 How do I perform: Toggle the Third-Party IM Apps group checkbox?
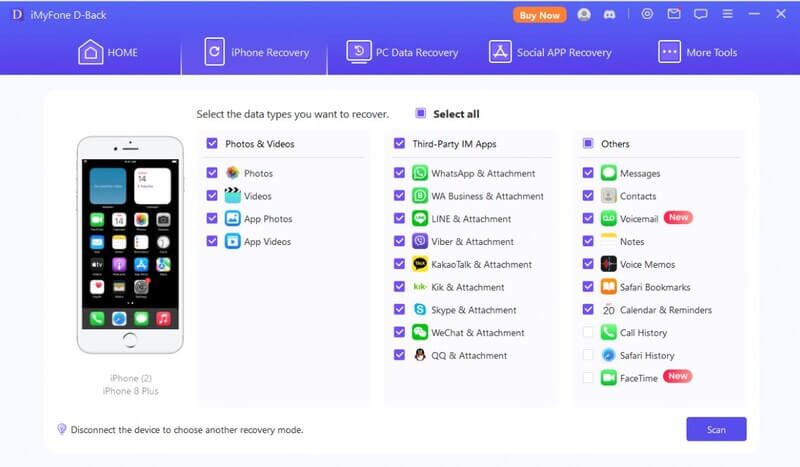tap(399, 143)
